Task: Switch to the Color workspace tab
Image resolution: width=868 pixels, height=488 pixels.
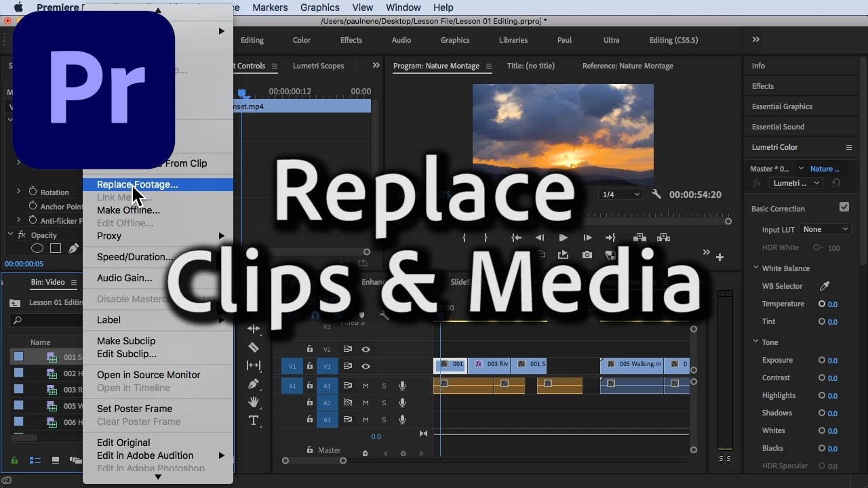Action: point(302,40)
